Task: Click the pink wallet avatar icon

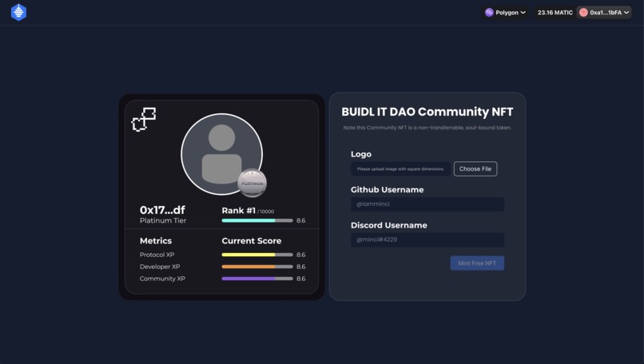Action: 583,12
